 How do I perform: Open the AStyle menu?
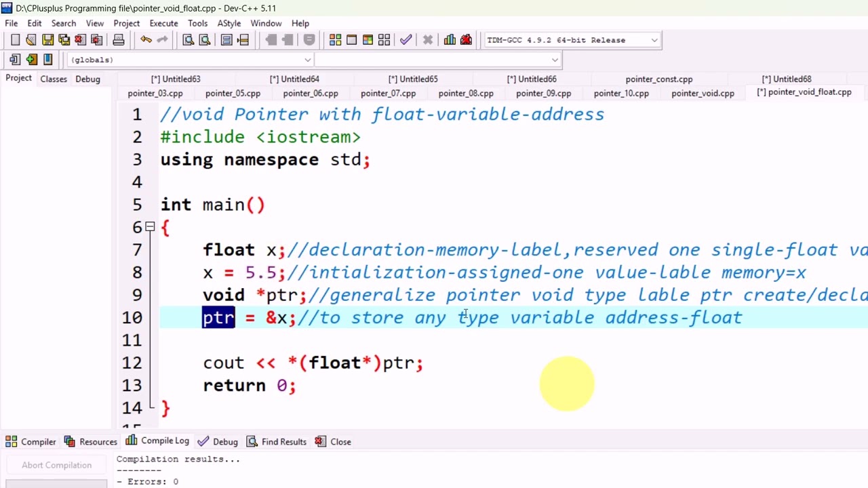pos(229,23)
